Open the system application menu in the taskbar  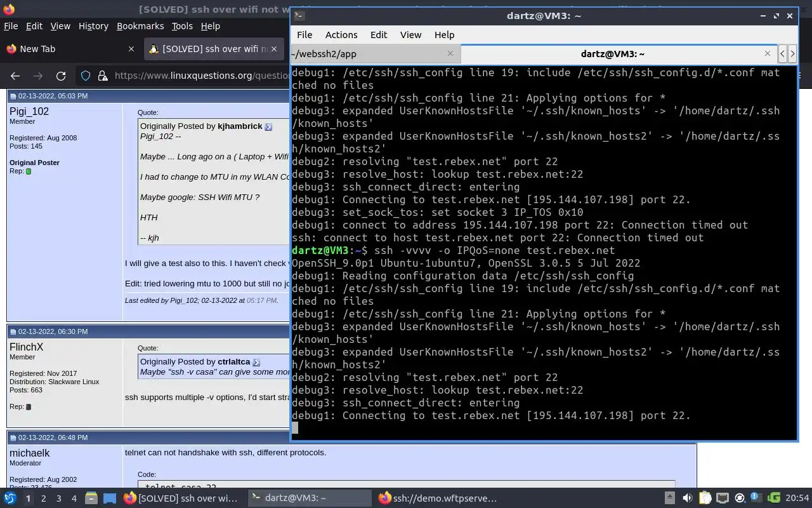pyautogui.click(x=10, y=498)
